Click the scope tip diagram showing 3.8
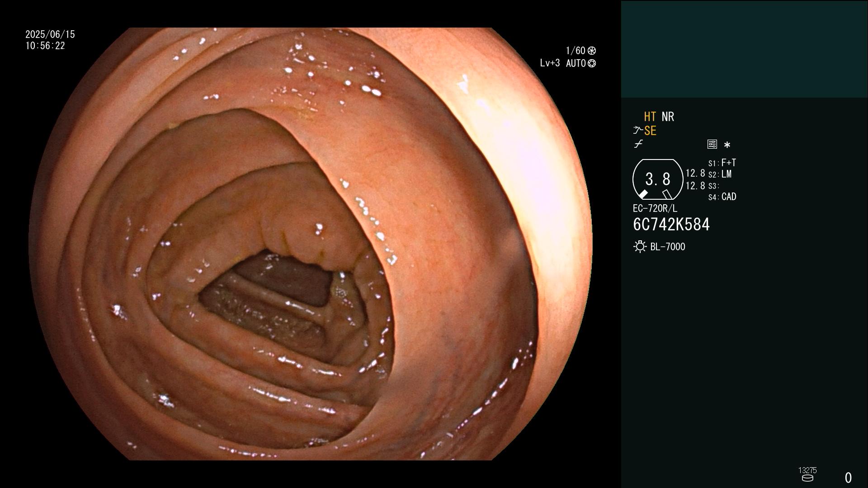Viewport: 868px width, 488px height. [658, 179]
